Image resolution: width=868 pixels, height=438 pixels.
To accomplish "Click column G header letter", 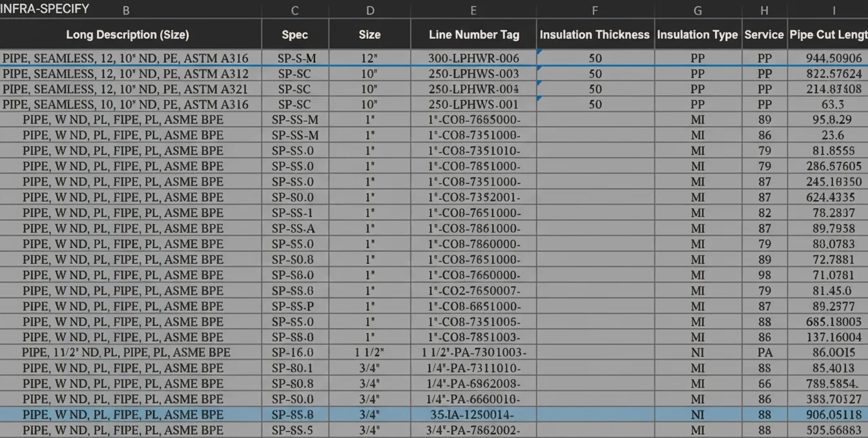I will (697, 10).
